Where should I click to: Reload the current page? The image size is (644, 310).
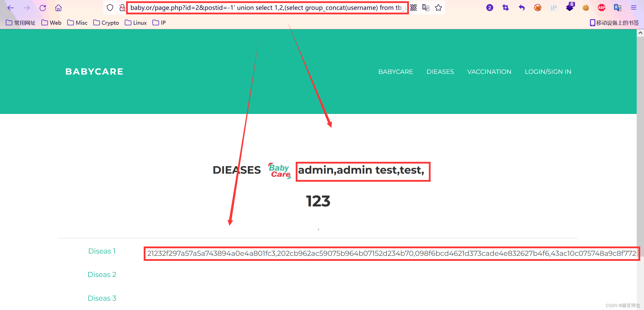[x=43, y=8]
